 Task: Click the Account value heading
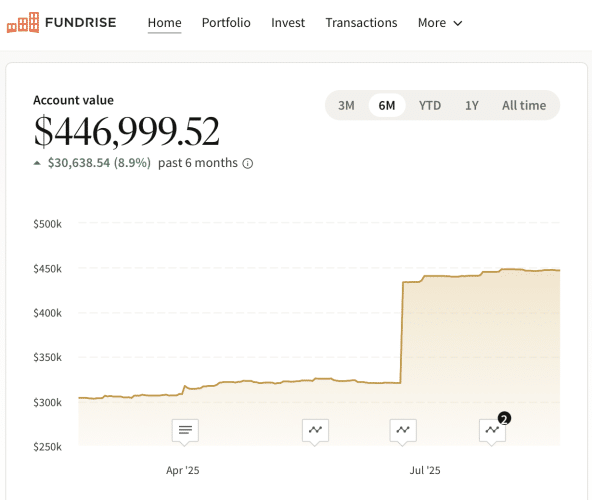click(73, 100)
